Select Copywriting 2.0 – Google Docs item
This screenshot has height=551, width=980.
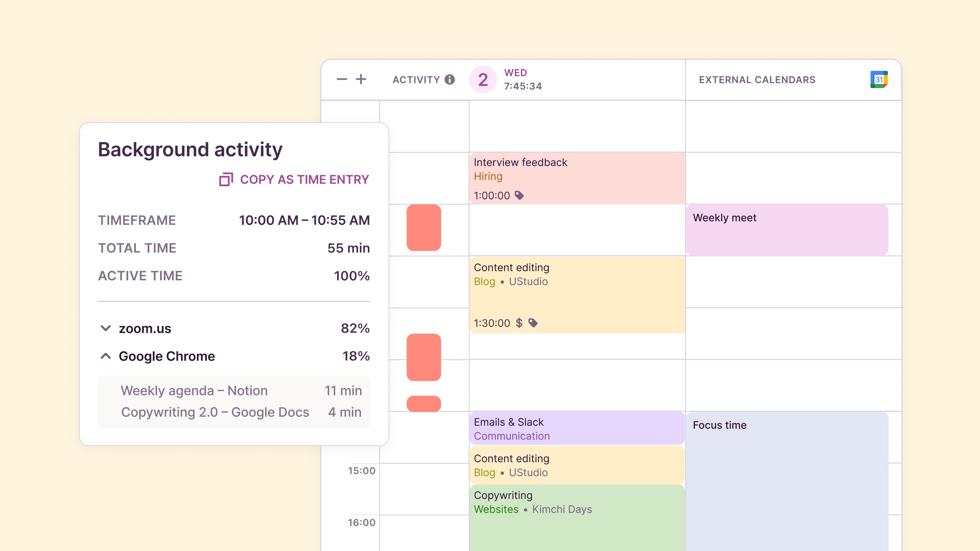coord(215,412)
